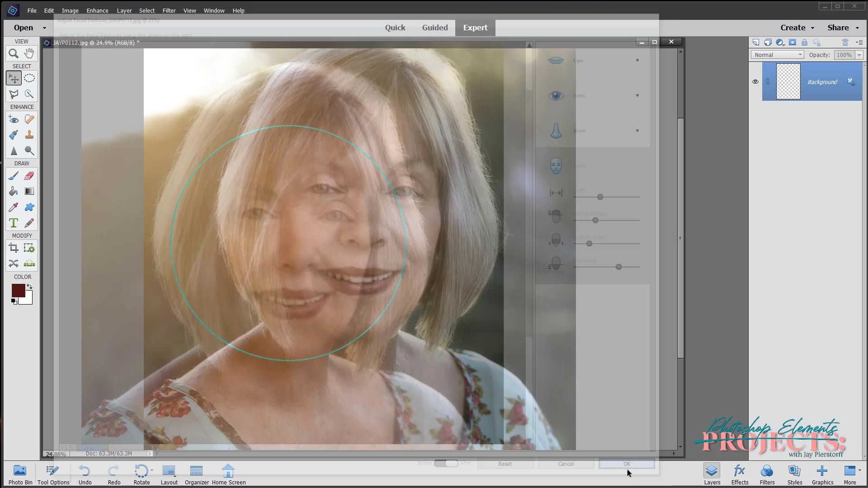This screenshot has width=868, height=488.
Task: Select the Clone Stamp tool
Action: click(x=29, y=135)
